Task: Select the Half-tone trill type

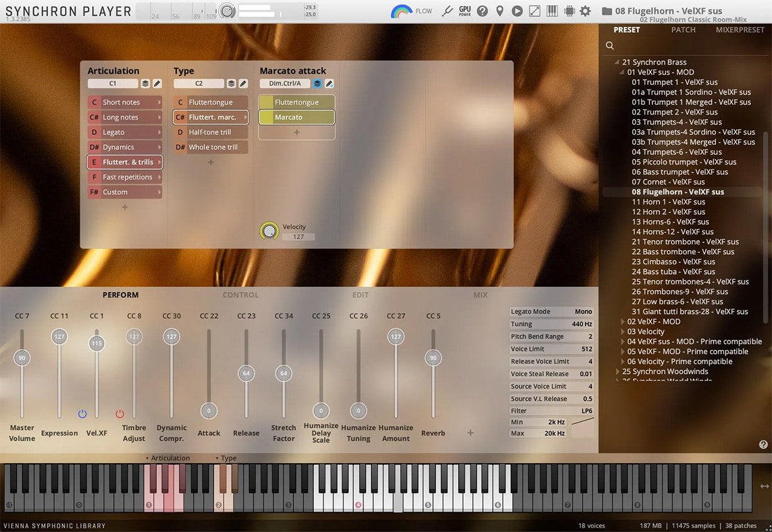Action: 210,132
